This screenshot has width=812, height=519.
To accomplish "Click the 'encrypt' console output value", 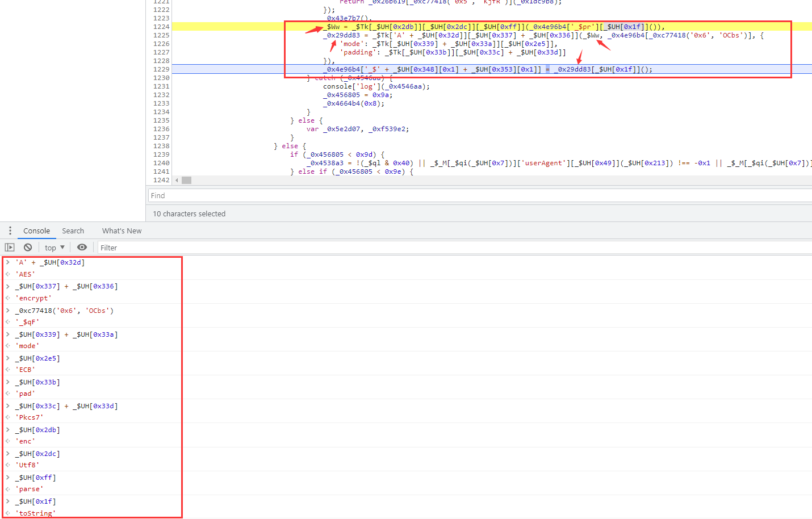I will [x=34, y=298].
